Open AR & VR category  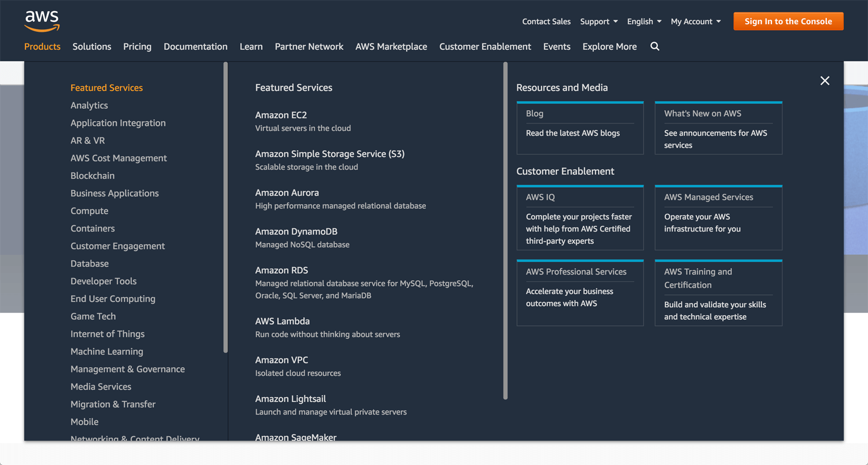click(87, 141)
